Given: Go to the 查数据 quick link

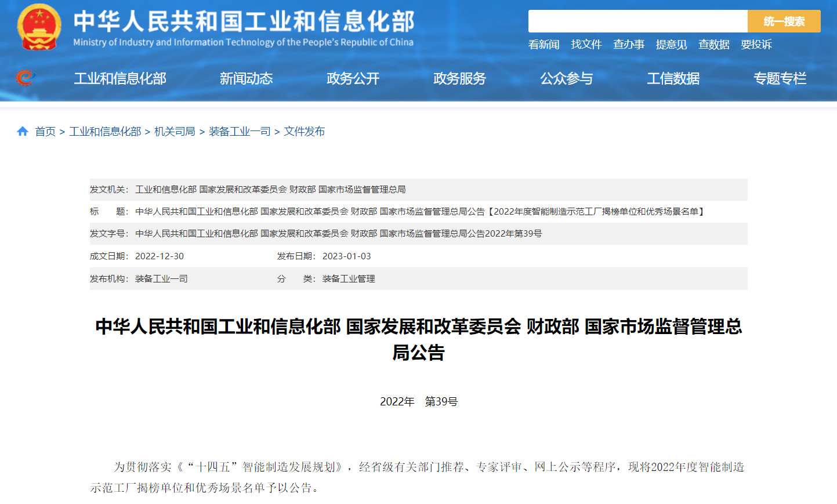Looking at the screenshot, I should [713, 45].
